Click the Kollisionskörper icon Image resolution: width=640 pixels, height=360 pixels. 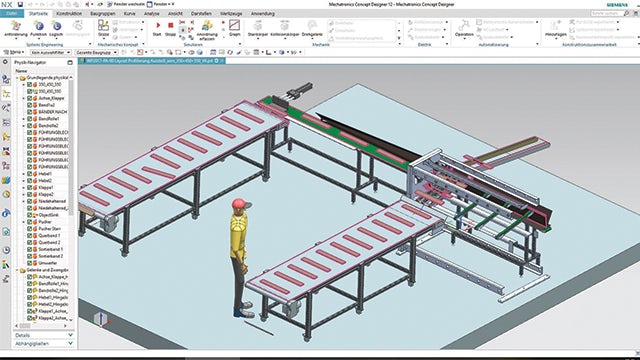(284, 26)
